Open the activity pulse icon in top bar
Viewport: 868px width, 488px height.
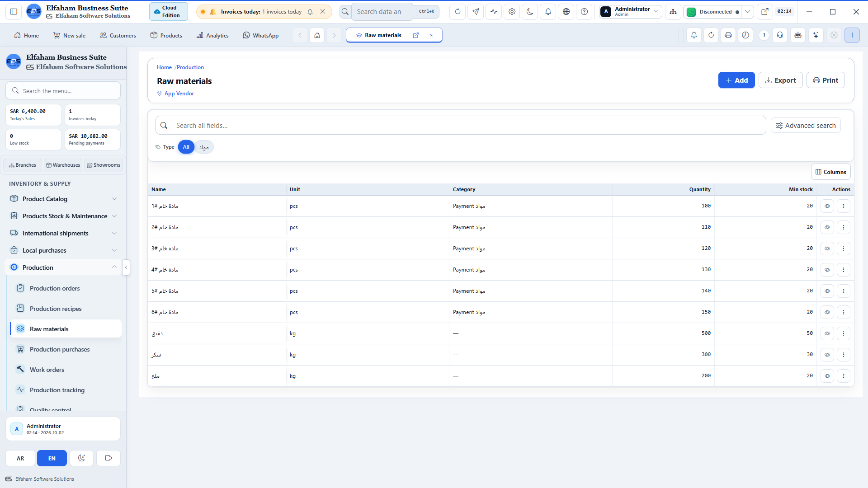coord(494,12)
